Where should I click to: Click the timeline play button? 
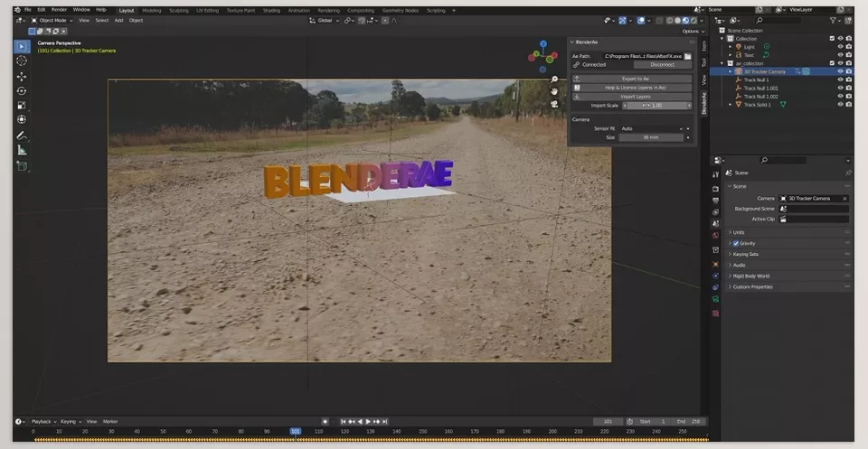click(x=368, y=422)
